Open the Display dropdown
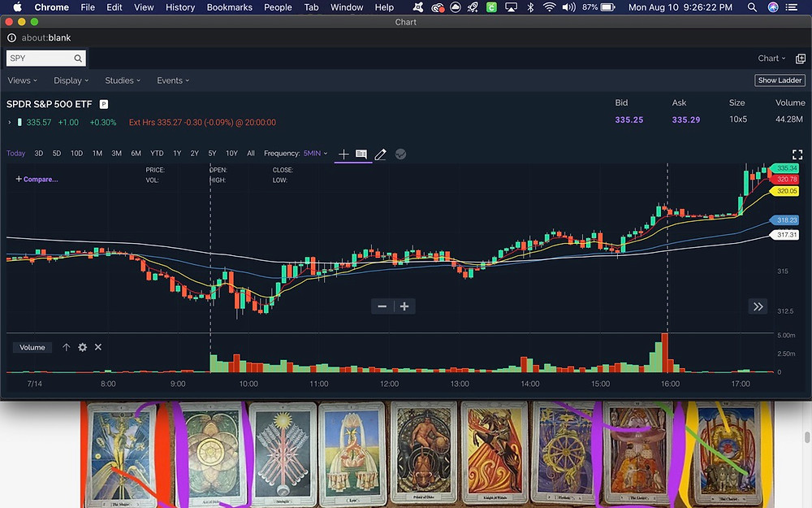812x508 pixels. click(x=71, y=80)
